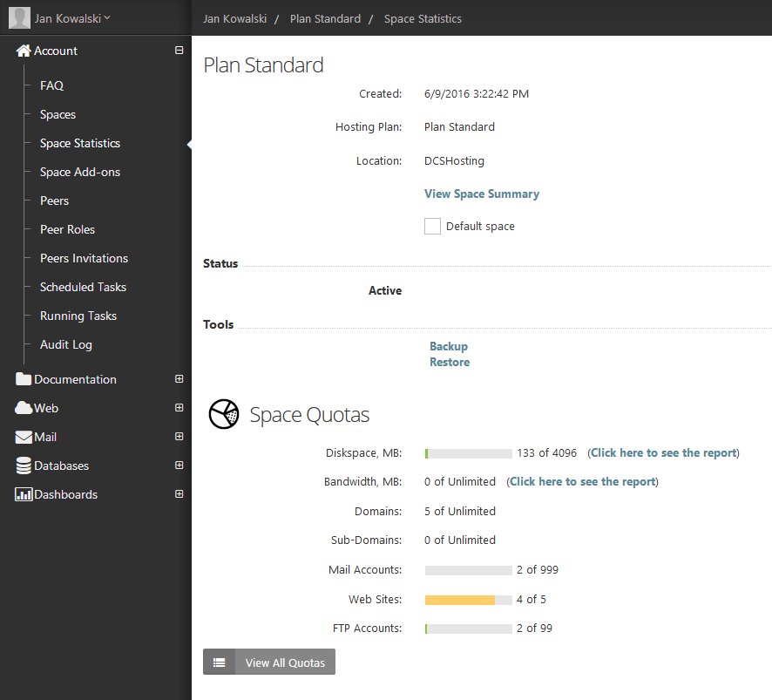Toggle the Default space checkbox
The image size is (772, 700).
coord(432,226)
